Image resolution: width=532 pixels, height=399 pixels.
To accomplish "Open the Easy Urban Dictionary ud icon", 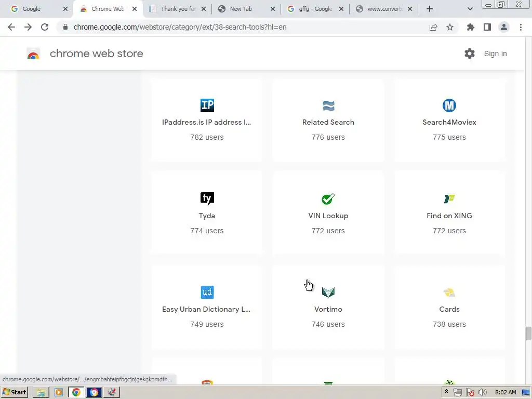I will (x=207, y=292).
